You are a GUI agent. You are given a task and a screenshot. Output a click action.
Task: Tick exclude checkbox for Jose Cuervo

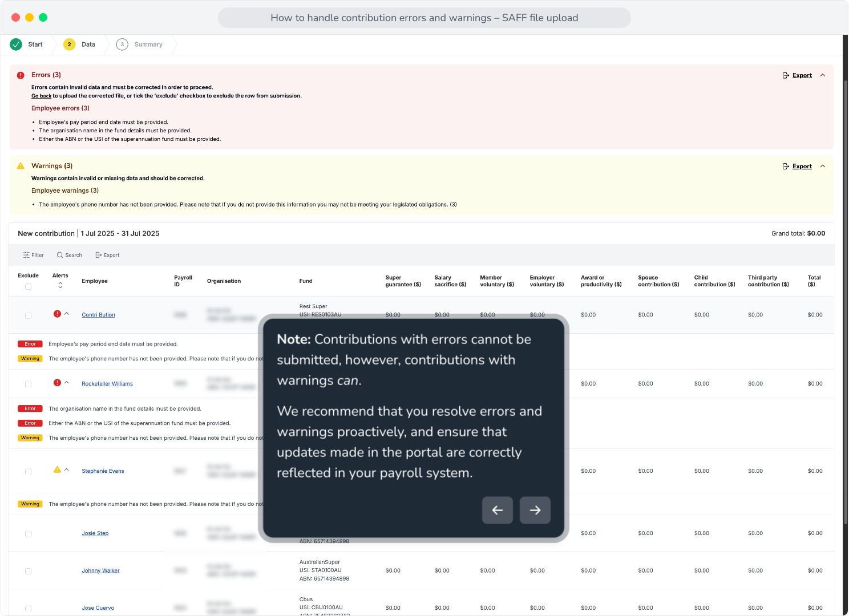28,609
